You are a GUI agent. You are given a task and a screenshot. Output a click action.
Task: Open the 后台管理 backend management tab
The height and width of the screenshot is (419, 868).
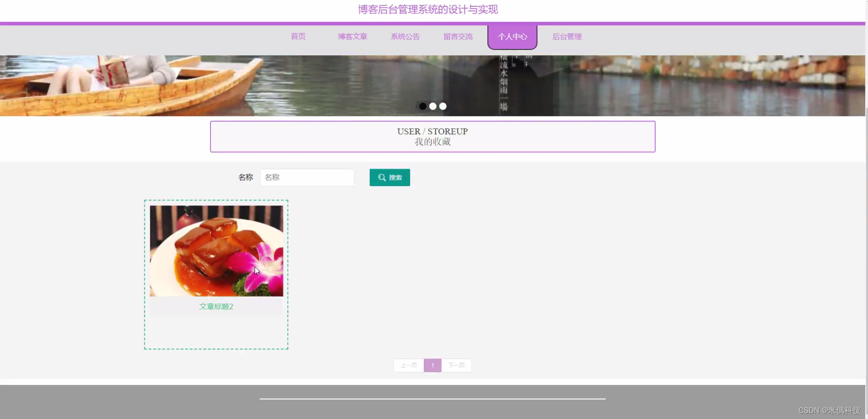click(566, 36)
